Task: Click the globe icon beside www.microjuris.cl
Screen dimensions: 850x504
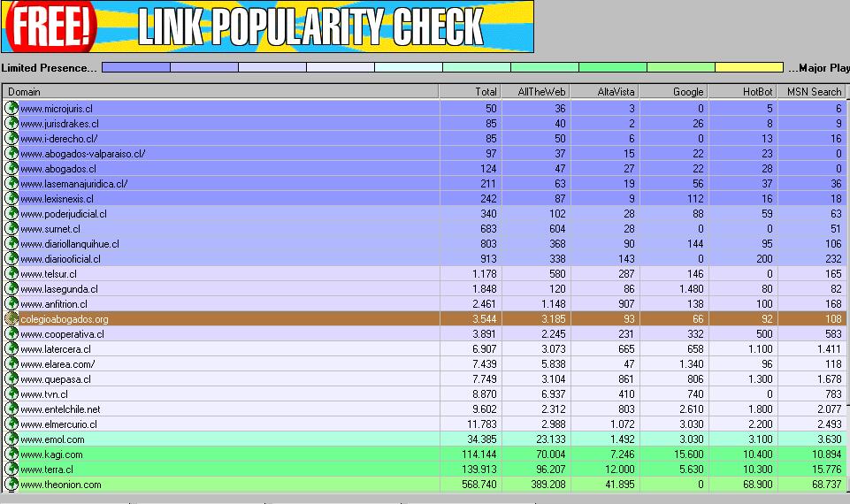Action: [11, 109]
